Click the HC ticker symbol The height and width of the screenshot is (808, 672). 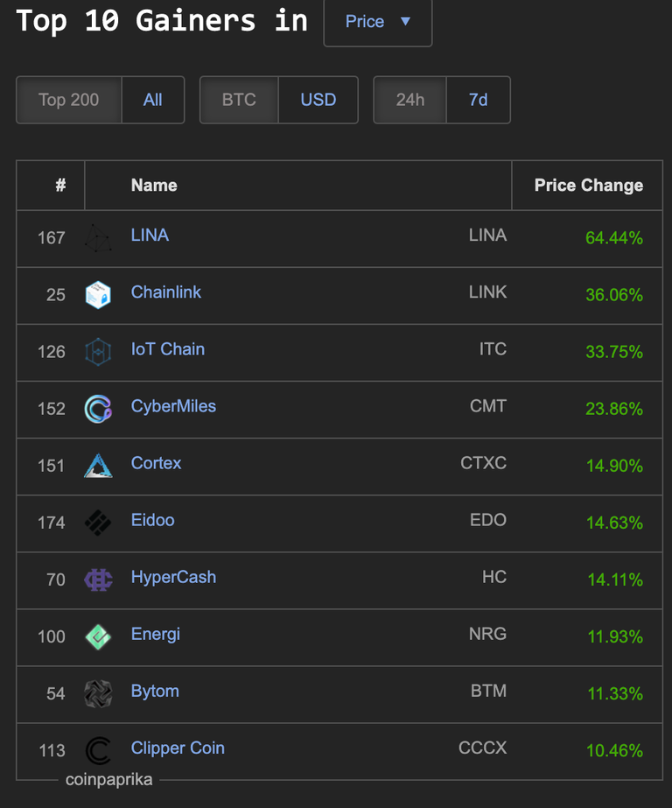point(494,577)
